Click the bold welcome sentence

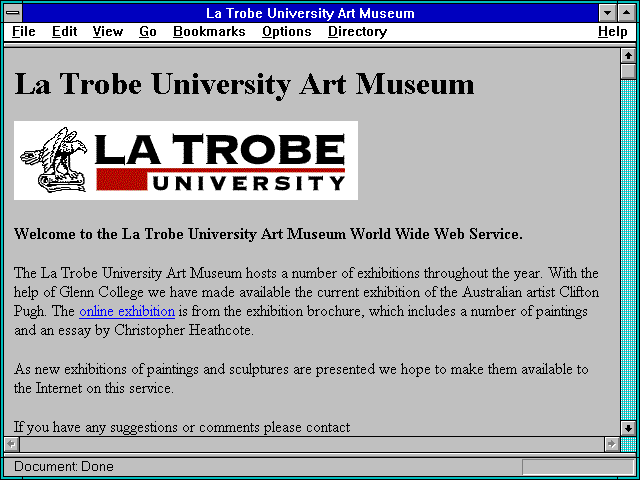268,234
